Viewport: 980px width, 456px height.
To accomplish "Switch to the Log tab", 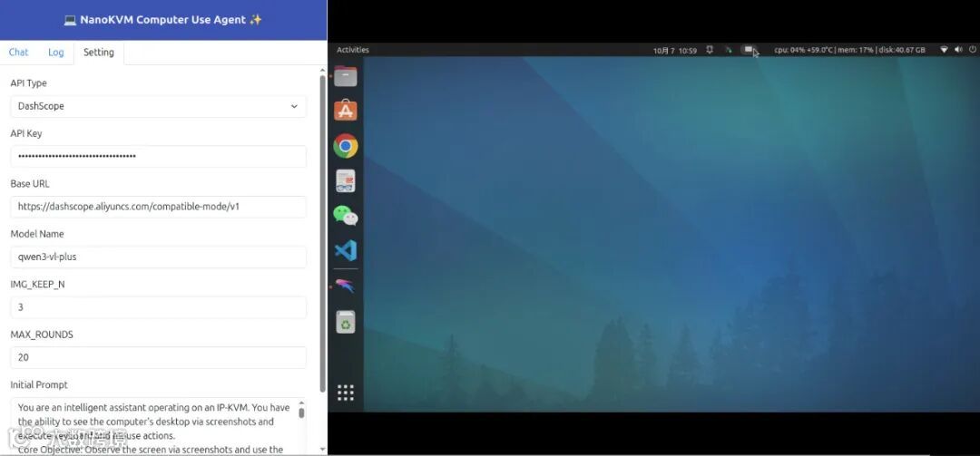I will 55,53.
